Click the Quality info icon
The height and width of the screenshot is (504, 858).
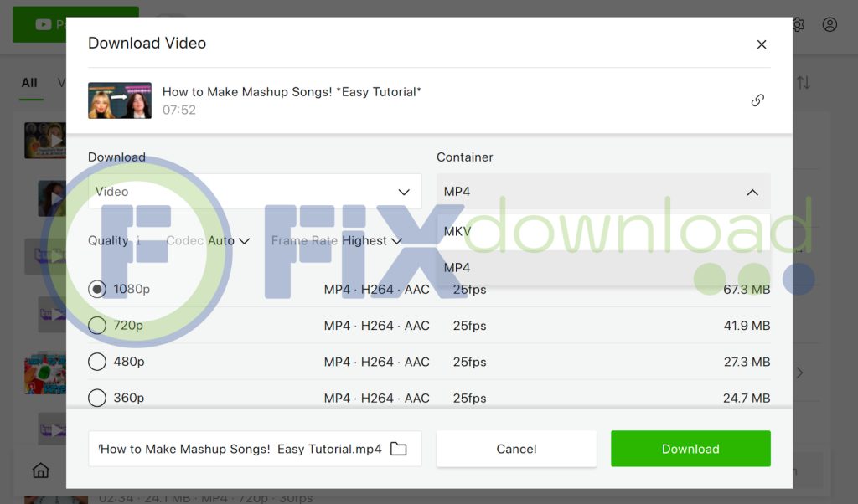(138, 241)
